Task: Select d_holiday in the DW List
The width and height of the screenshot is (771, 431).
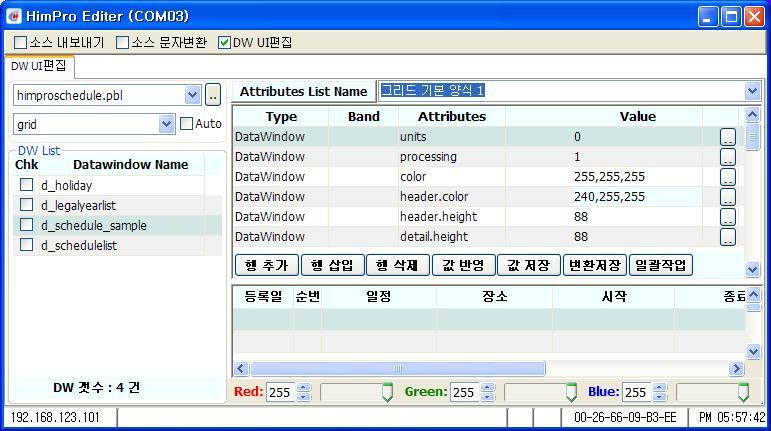Action: [67, 185]
